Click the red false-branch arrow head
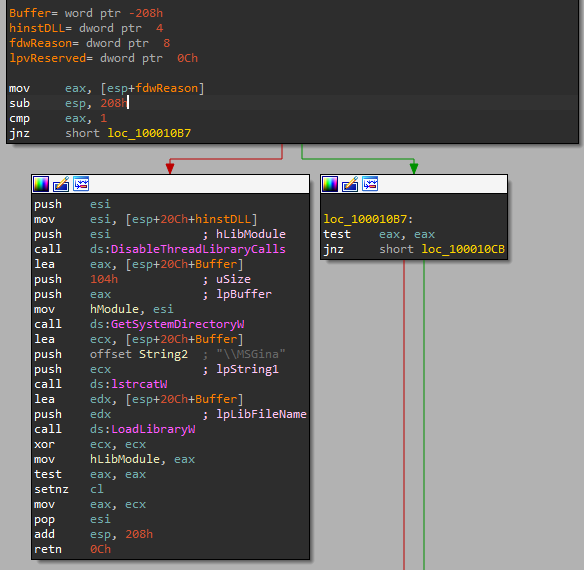 [170, 168]
